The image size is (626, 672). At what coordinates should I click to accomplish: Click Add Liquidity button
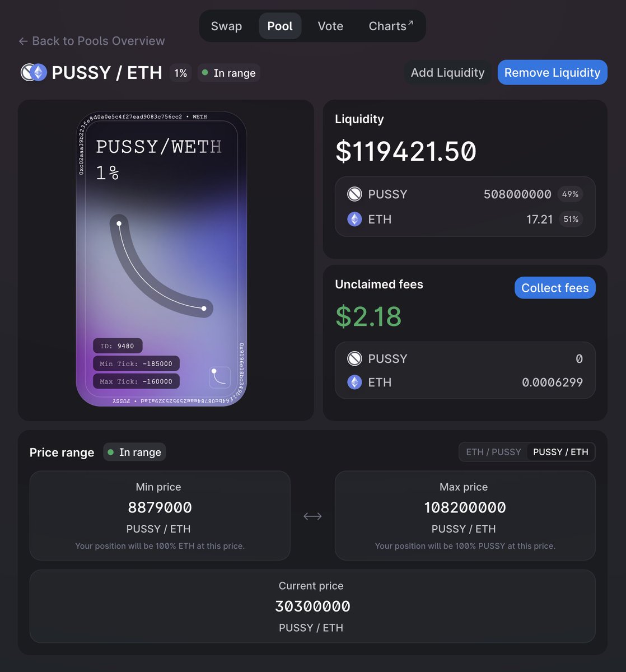[447, 72]
